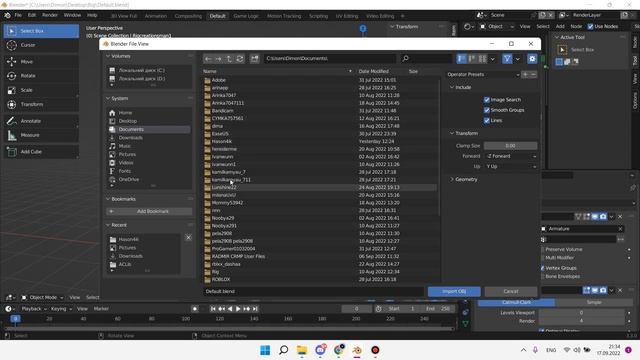Adjust Levels Viewport value field
This screenshot has height=360, width=640.
click(581, 313)
